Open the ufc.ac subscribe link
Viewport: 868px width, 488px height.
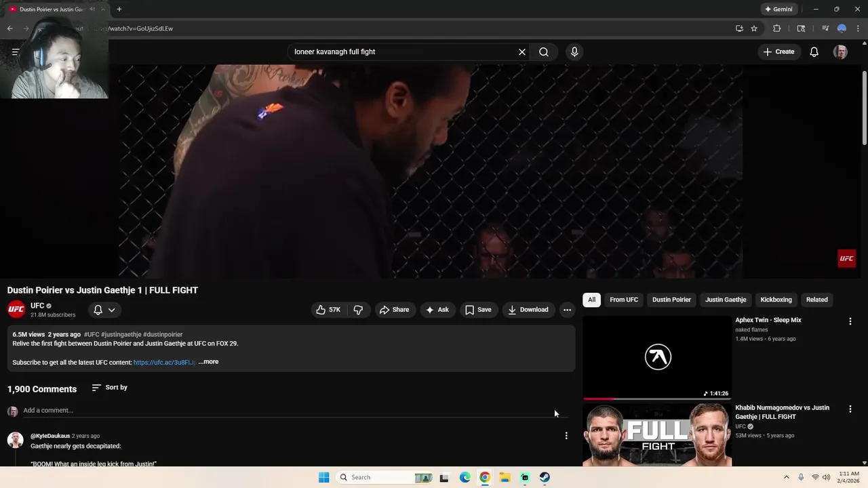coord(164,363)
